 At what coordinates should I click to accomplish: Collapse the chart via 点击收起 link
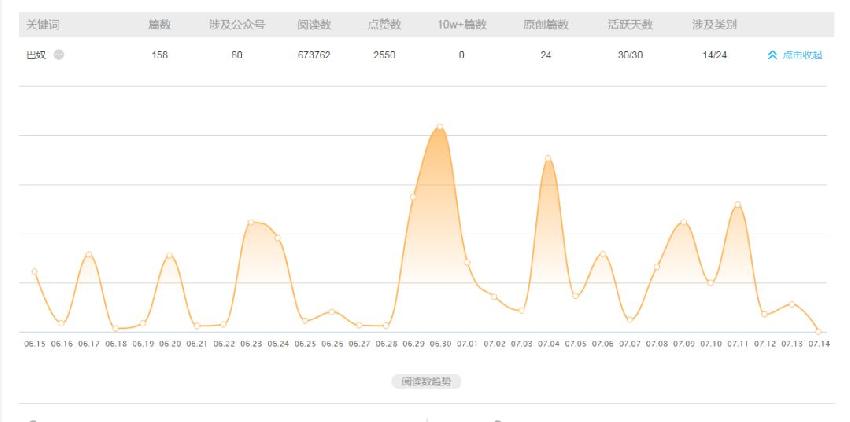click(x=802, y=55)
